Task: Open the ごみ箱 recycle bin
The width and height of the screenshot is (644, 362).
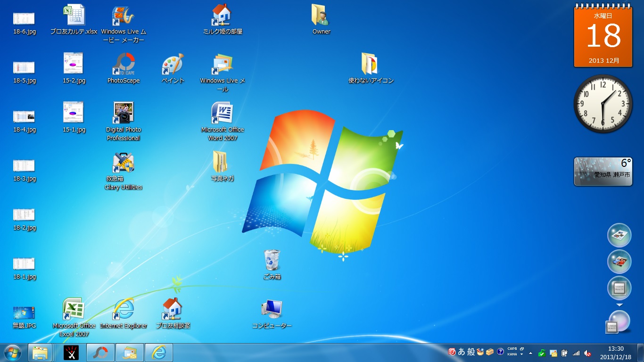Action: click(272, 265)
